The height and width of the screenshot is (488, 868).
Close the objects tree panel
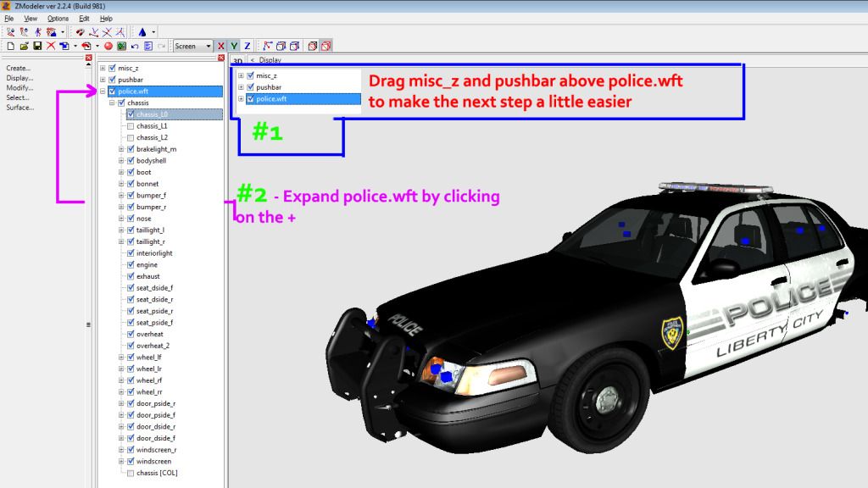coord(221,58)
